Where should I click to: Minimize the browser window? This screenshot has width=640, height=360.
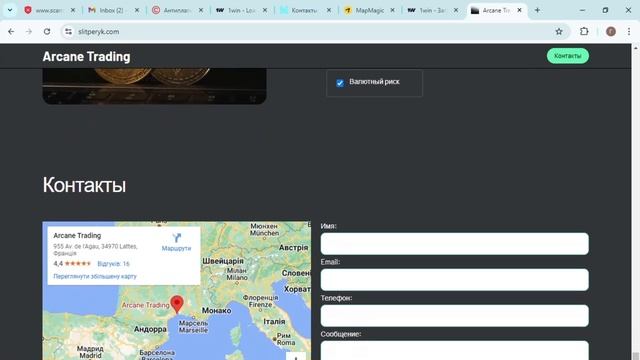pyautogui.click(x=582, y=10)
